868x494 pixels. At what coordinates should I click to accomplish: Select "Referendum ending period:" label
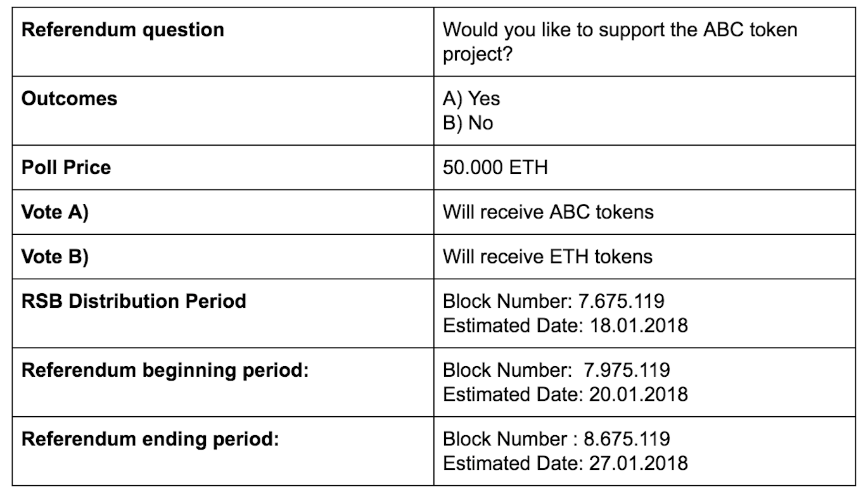[150, 439]
